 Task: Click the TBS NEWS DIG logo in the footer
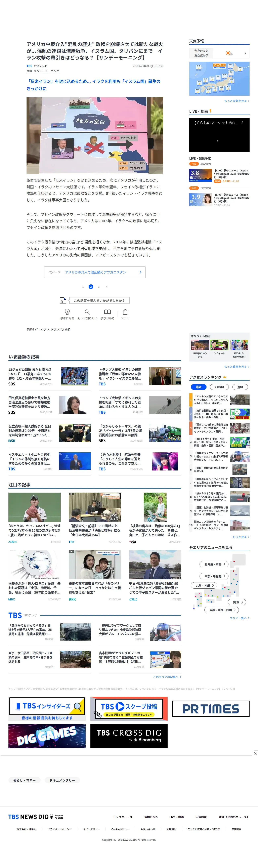click(x=36, y=817)
